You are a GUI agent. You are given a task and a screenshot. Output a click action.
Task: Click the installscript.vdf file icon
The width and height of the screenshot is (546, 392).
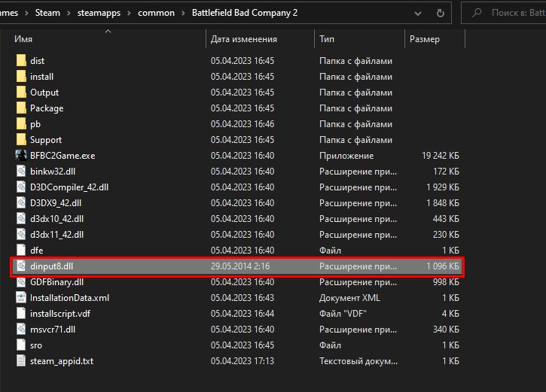pos(21,314)
